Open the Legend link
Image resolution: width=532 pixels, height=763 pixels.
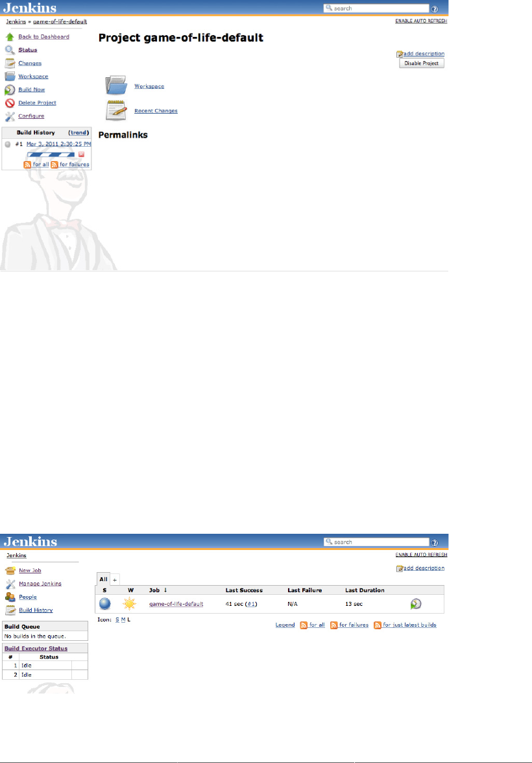pos(285,625)
